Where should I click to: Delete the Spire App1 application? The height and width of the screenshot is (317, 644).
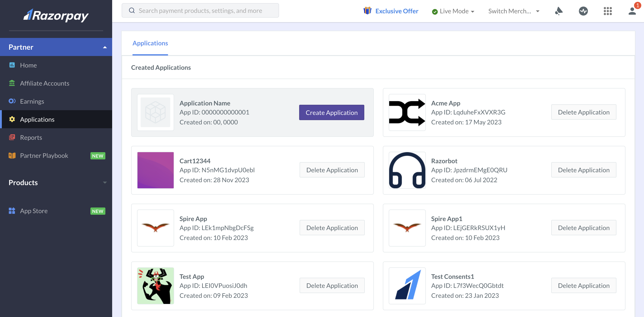click(x=584, y=228)
